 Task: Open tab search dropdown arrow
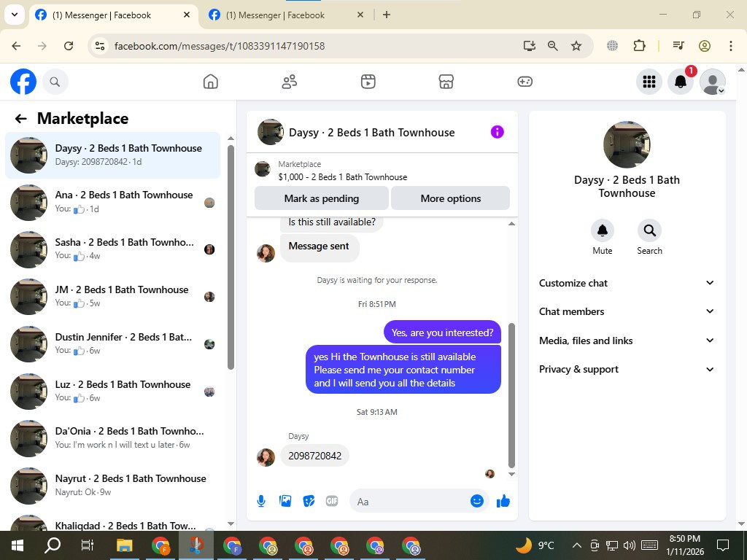(15, 15)
